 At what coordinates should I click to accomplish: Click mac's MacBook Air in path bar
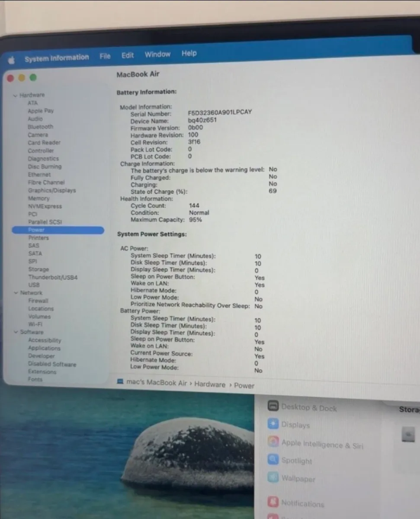click(157, 383)
